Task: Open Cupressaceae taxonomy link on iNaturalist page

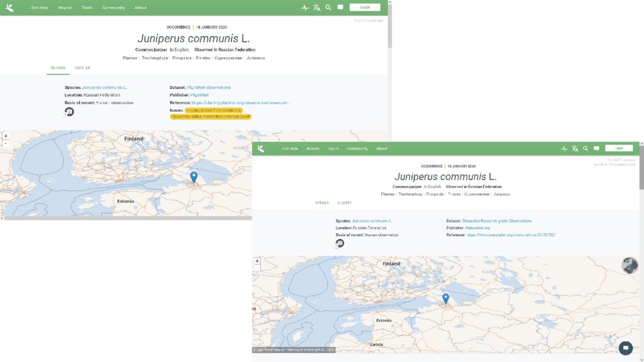Action: (x=477, y=194)
